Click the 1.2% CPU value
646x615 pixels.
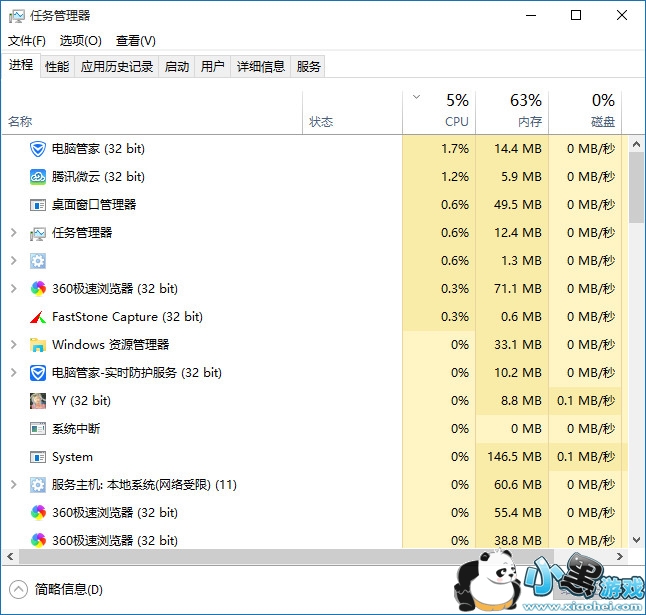point(455,177)
